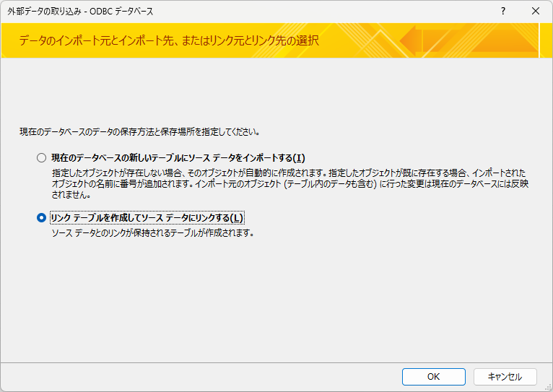Click the underlined (L) access key in link label
The image size is (553, 392).
tap(238, 218)
